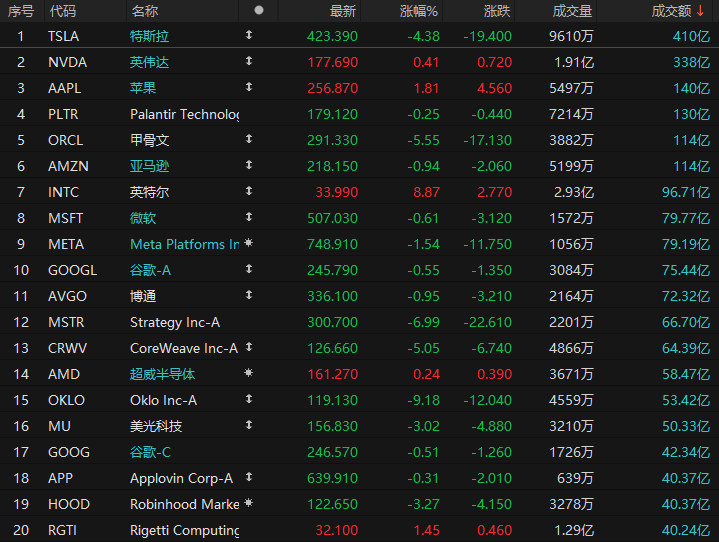Click the gray circle column header
Image resolution: width=719 pixels, height=542 pixels.
pos(259,10)
